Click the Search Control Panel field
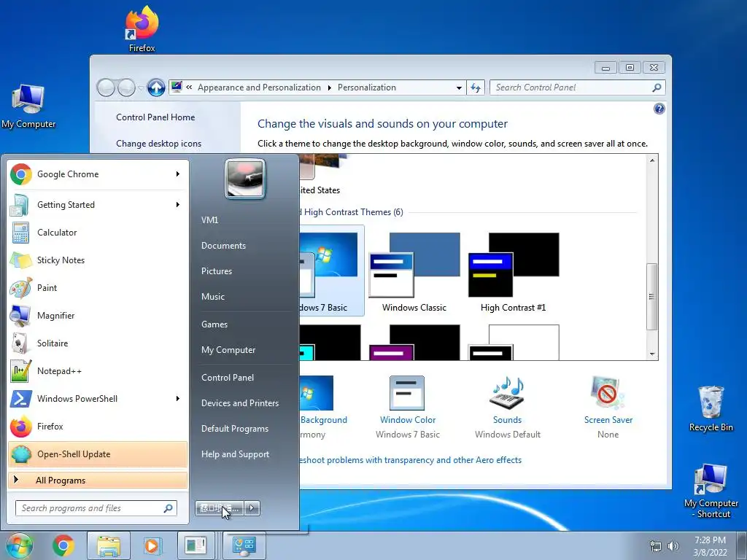The height and width of the screenshot is (560, 747). pos(577,87)
